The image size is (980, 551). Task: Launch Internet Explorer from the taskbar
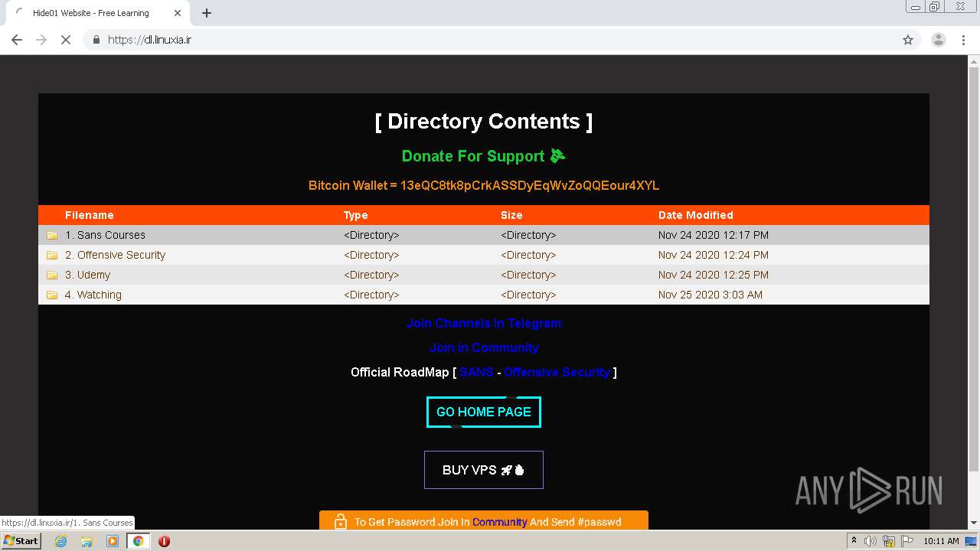click(x=60, y=541)
